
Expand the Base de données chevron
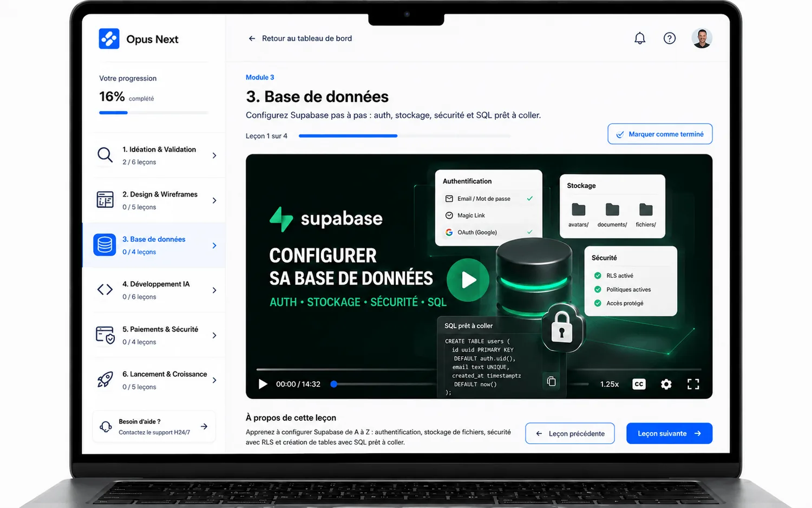(x=214, y=245)
